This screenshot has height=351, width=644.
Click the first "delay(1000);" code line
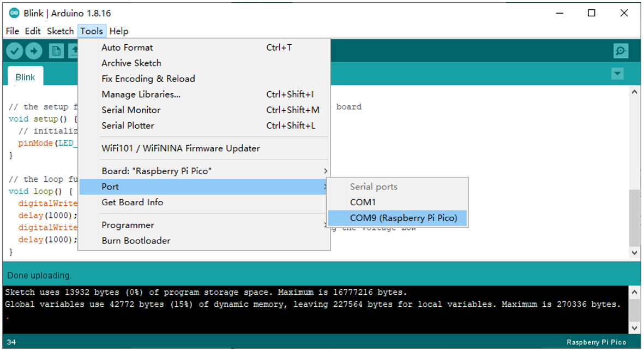click(x=47, y=216)
